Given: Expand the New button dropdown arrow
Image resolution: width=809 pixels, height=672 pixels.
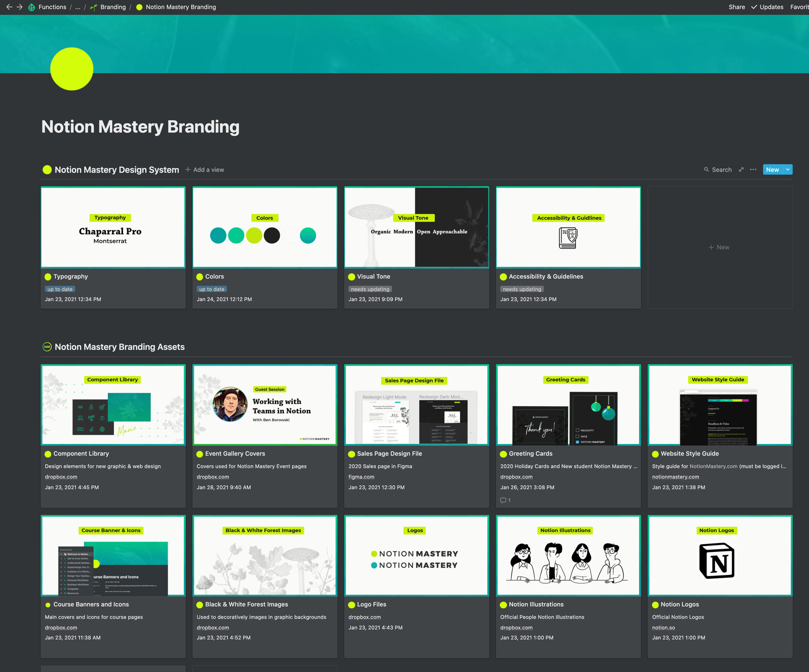Looking at the screenshot, I should pyautogui.click(x=788, y=170).
